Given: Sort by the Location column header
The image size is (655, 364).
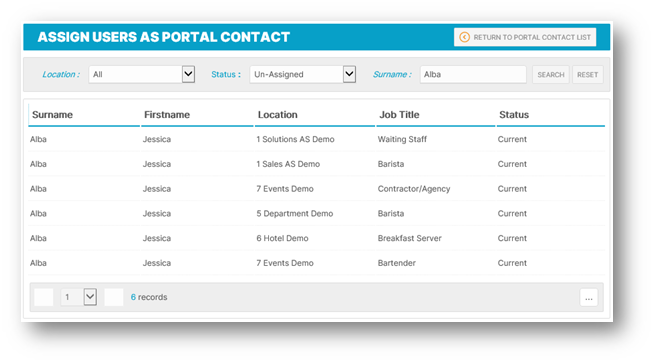Looking at the screenshot, I should (x=277, y=115).
